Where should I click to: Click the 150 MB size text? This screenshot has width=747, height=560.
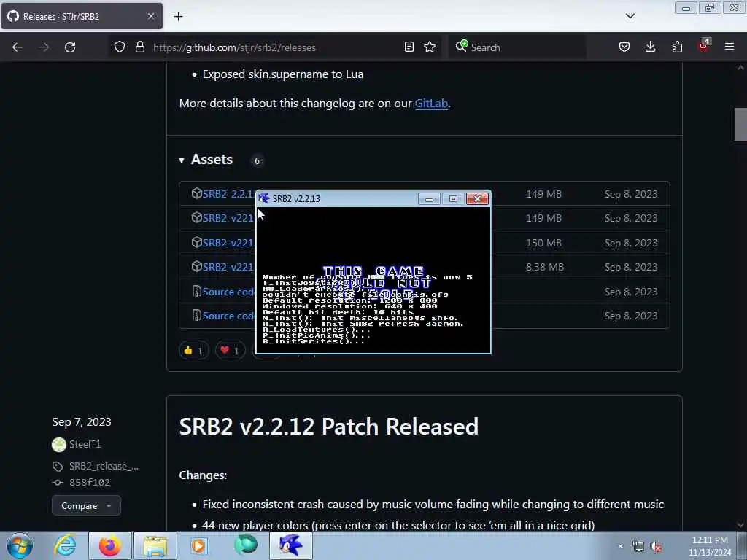pyautogui.click(x=543, y=243)
